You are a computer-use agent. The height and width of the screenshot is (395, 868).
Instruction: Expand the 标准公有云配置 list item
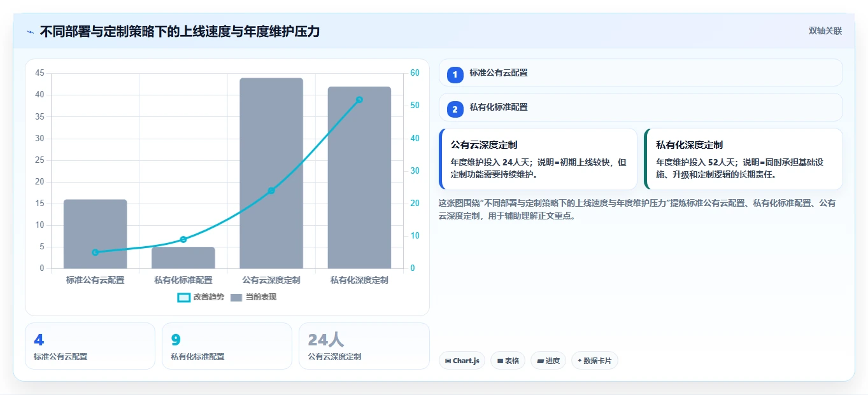coord(641,73)
